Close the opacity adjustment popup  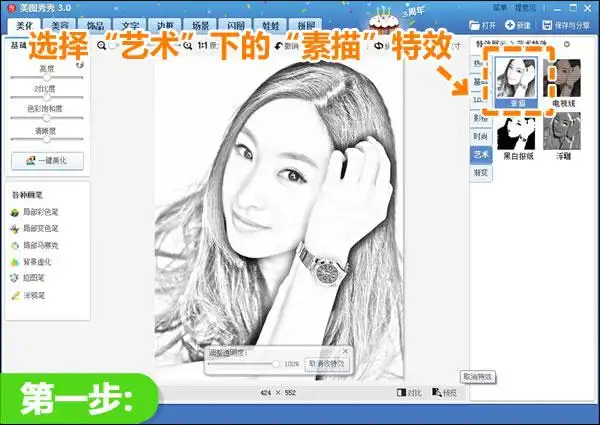346,351
